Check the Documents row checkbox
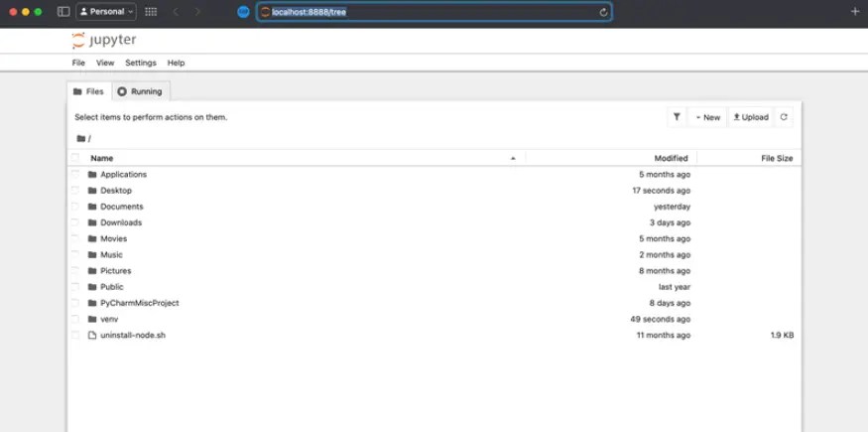Image resolution: width=868 pixels, height=432 pixels. point(75,207)
